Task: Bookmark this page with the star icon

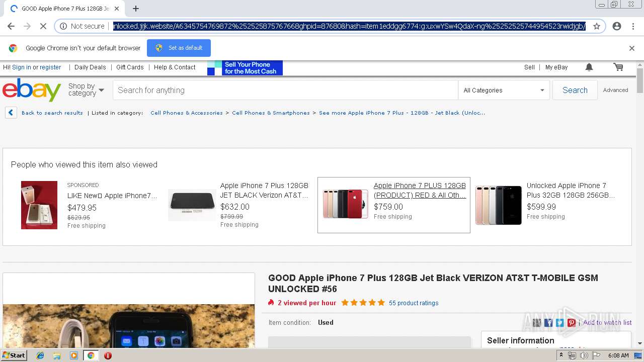Action: [x=597, y=26]
